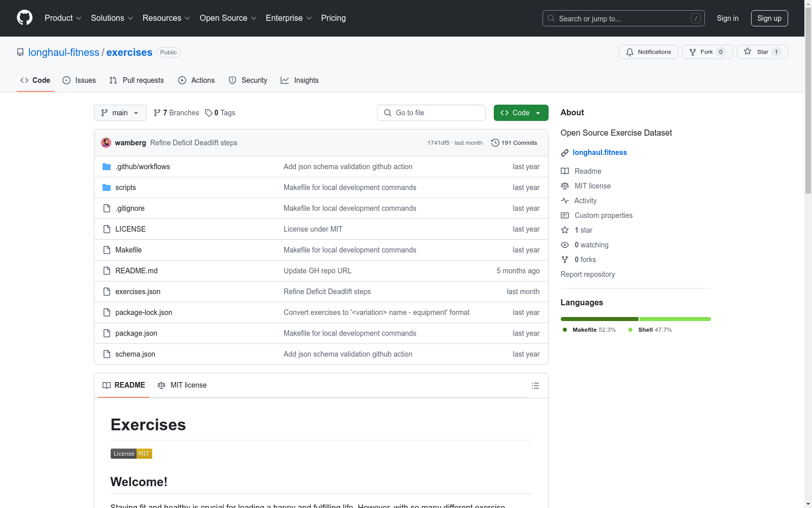The height and width of the screenshot is (508, 812).
Task: Expand the Solutions menu
Action: coord(112,18)
